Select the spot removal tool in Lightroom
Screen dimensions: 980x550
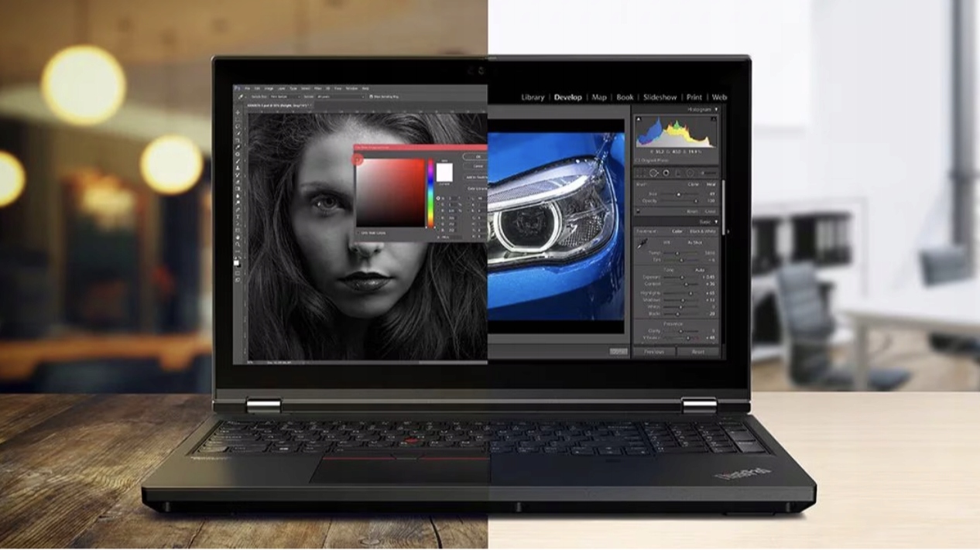654,173
